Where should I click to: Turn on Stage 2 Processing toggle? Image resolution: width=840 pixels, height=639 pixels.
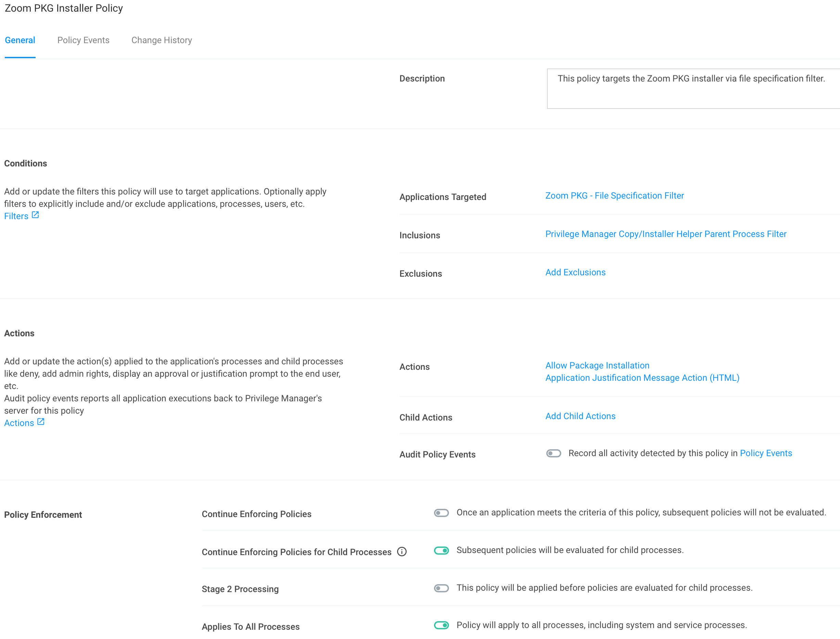point(441,588)
